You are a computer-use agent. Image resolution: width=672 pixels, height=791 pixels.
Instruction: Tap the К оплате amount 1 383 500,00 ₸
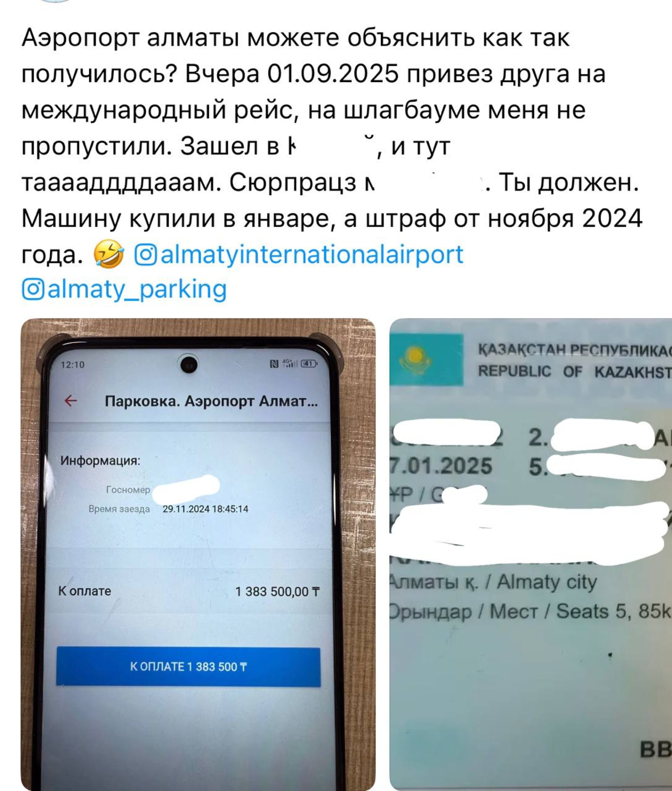(277, 592)
